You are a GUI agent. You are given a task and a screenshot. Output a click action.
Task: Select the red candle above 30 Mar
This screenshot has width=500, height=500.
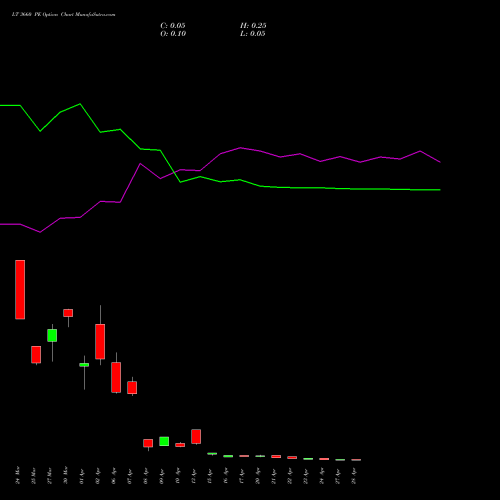[68, 313]
